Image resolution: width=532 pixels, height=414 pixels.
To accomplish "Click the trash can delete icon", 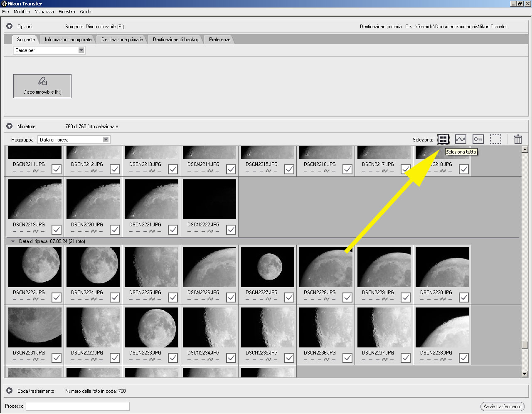I will [518, 139].
